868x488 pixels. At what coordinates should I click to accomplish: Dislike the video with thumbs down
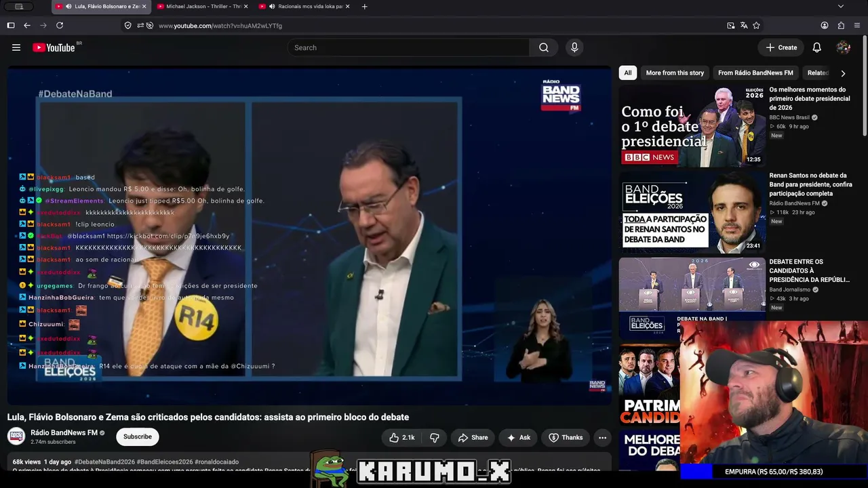[x=435, y=438]
